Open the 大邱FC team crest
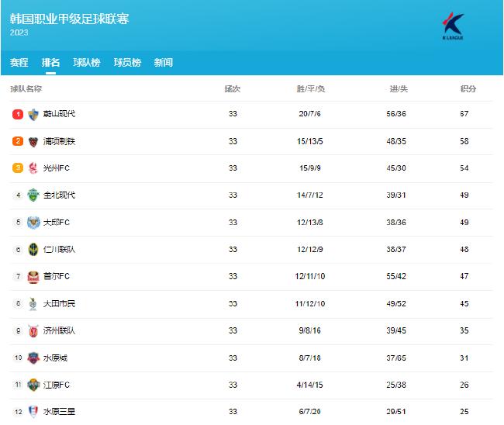 tap(33, 223)
